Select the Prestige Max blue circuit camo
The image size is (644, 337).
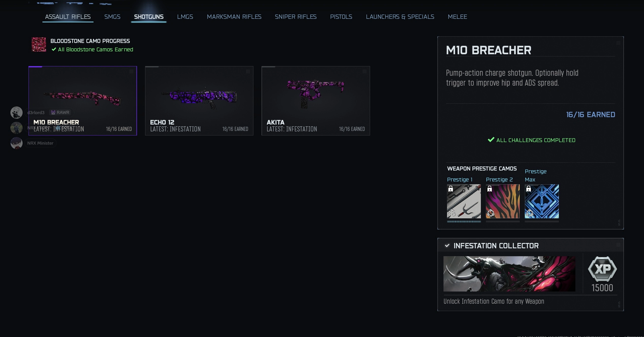click(x=542, y=201)
